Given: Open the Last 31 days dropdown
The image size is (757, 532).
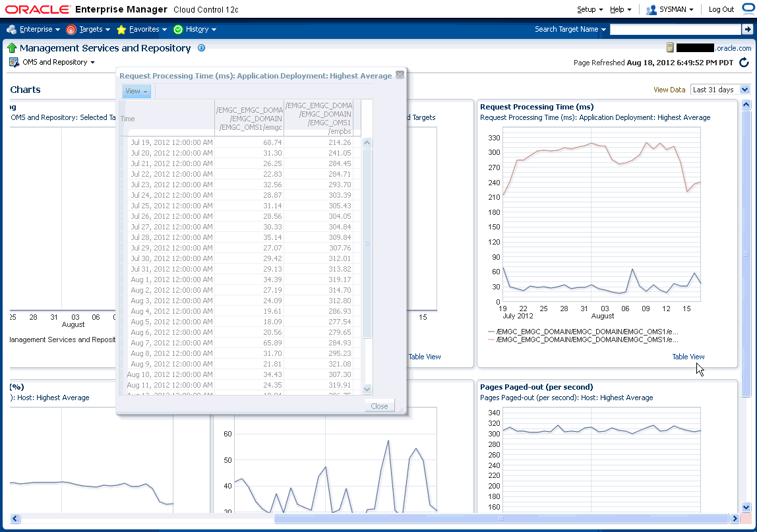Looking at the screenshot, I should click(720, 90).
